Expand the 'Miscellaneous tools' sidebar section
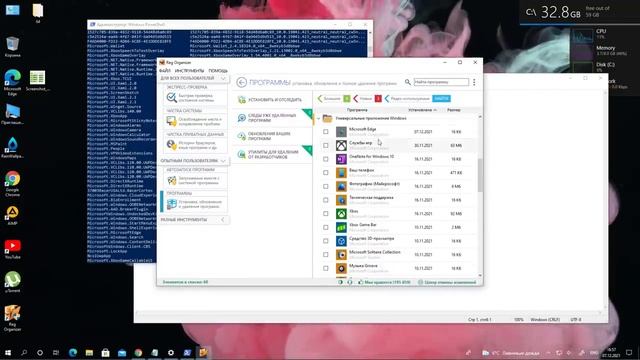Screen dimensions: 640x360 (x=223, y=220)
